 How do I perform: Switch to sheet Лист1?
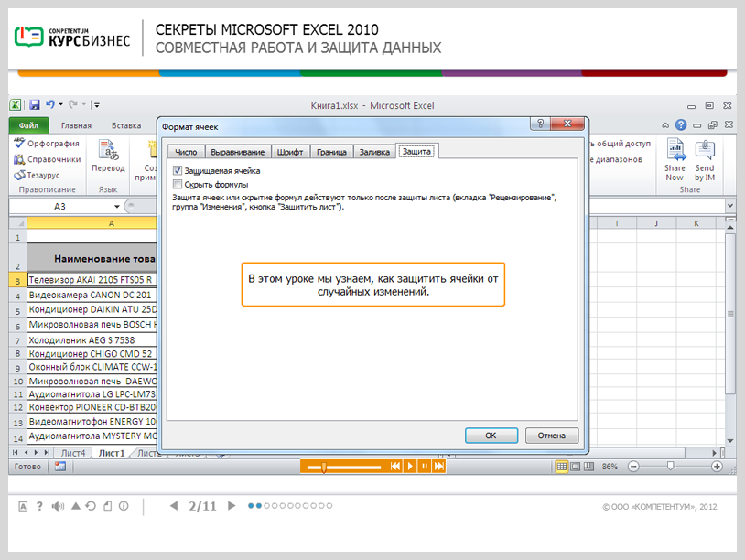click(111, 453)
